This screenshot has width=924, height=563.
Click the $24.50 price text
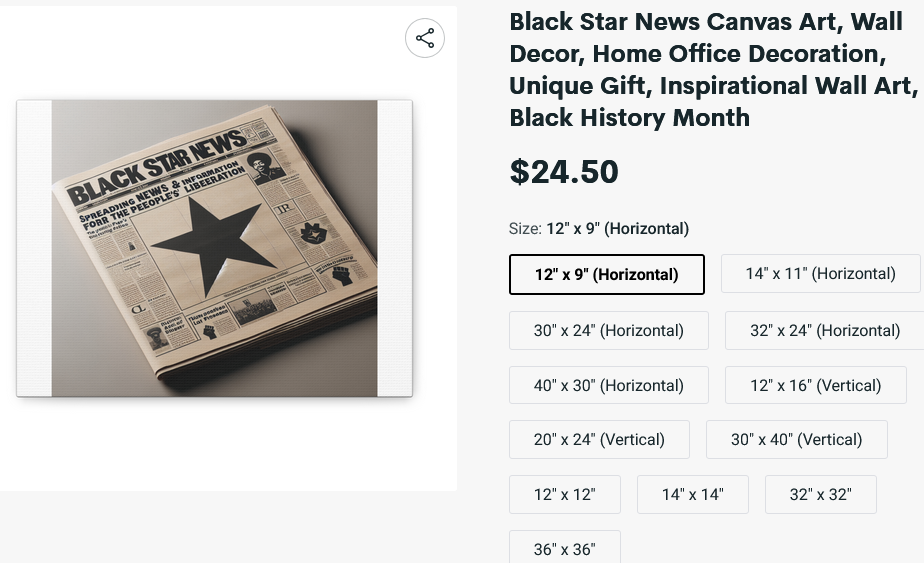[564, 172]
